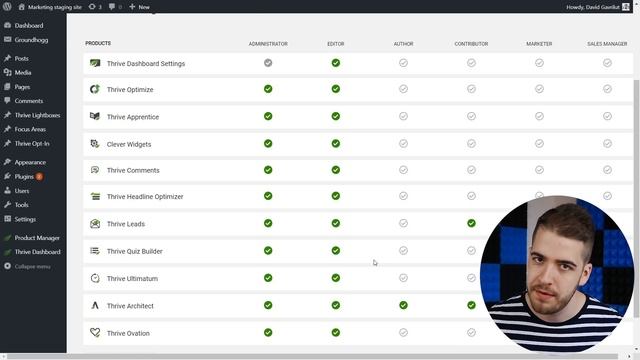Click the user avatar in admin bar
The height and width of the screenshot is (360, 640).
626,7
